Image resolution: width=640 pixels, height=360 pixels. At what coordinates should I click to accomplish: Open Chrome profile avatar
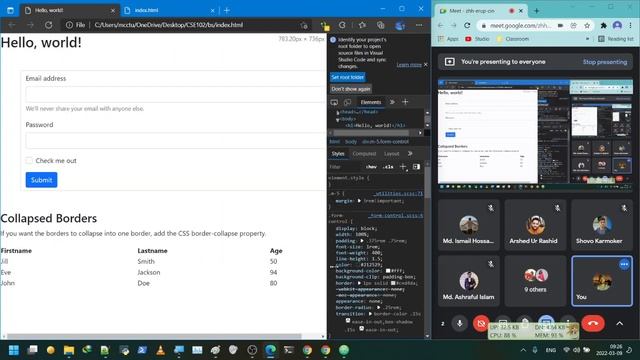point(617,25)
